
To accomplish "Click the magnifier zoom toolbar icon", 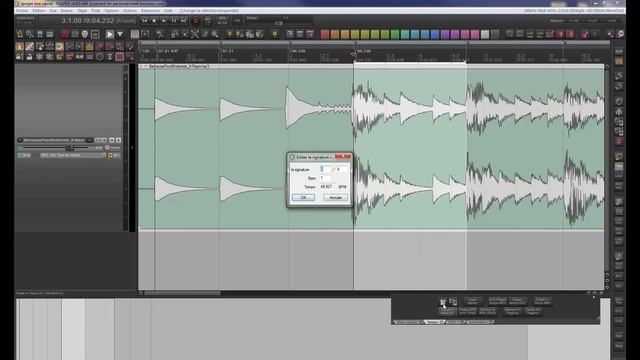I will [x=215, y=34].
